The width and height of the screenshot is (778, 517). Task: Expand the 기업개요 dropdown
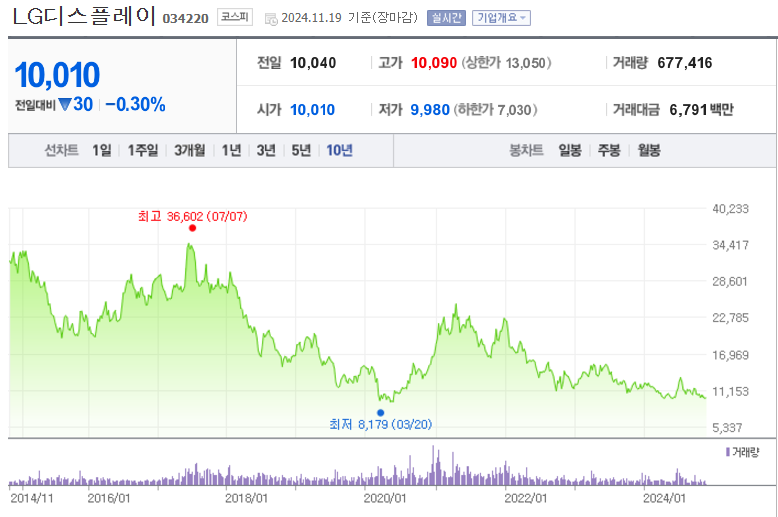tap(501, 18)
